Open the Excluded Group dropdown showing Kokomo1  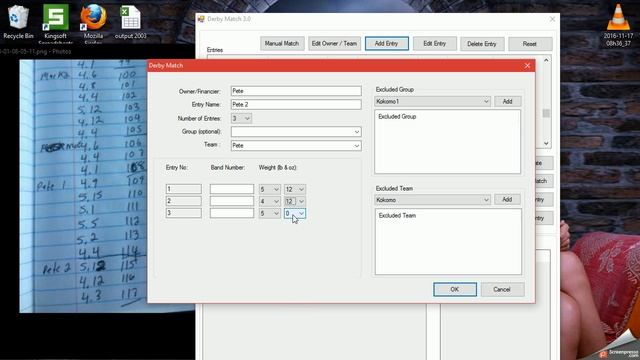pyautogui.click(x=432, y=101)
